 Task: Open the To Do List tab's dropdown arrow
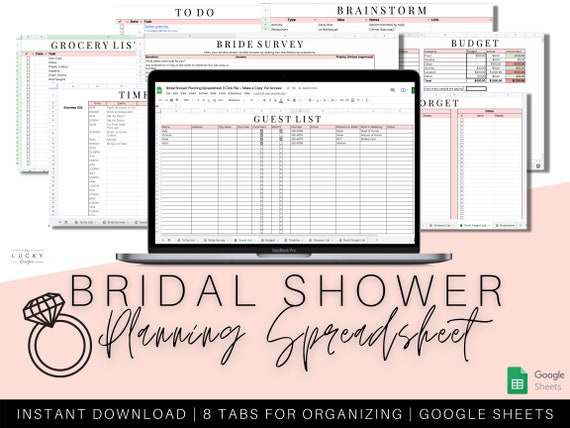197,240
